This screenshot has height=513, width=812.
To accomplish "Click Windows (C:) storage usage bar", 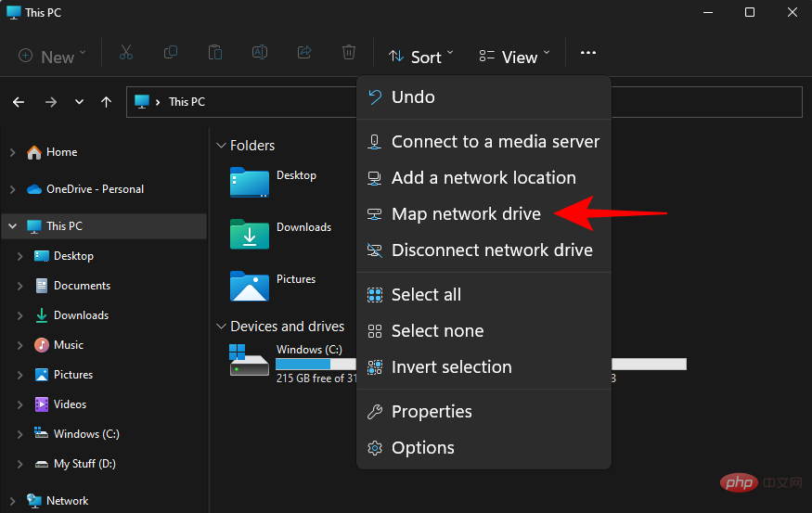I will tap(316, 365).
